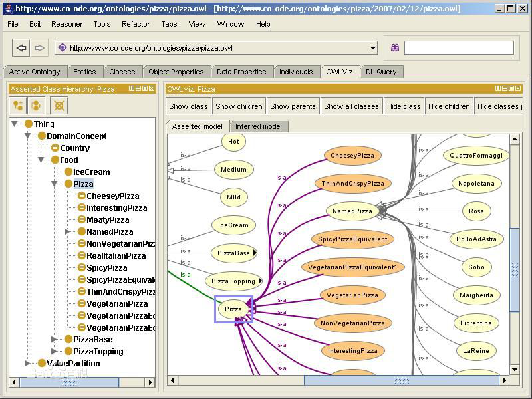This screenshot has width=532, height=399.
Task: Click the Hide class button
Action: coord(404,106)
